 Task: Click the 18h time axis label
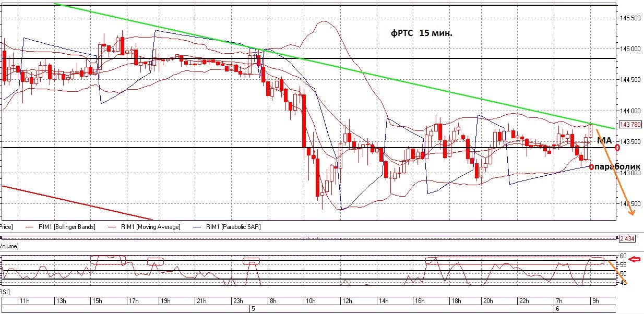(x=455, y=301)
